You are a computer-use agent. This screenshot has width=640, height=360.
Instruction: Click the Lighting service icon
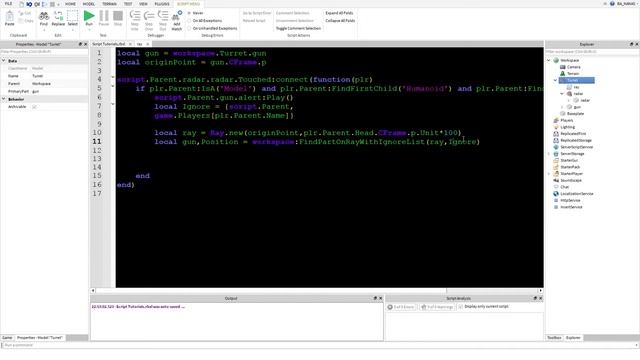[x=556, y=127]
